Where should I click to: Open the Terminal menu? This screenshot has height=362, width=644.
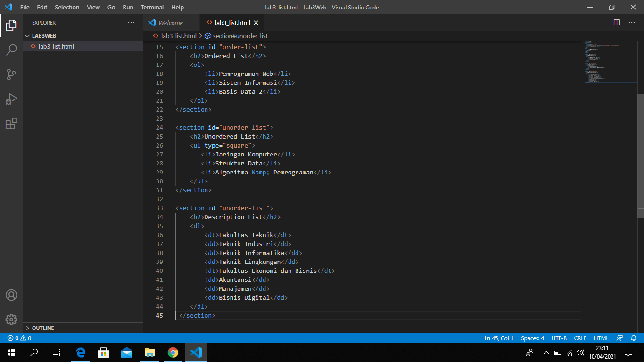coord(152,8)
